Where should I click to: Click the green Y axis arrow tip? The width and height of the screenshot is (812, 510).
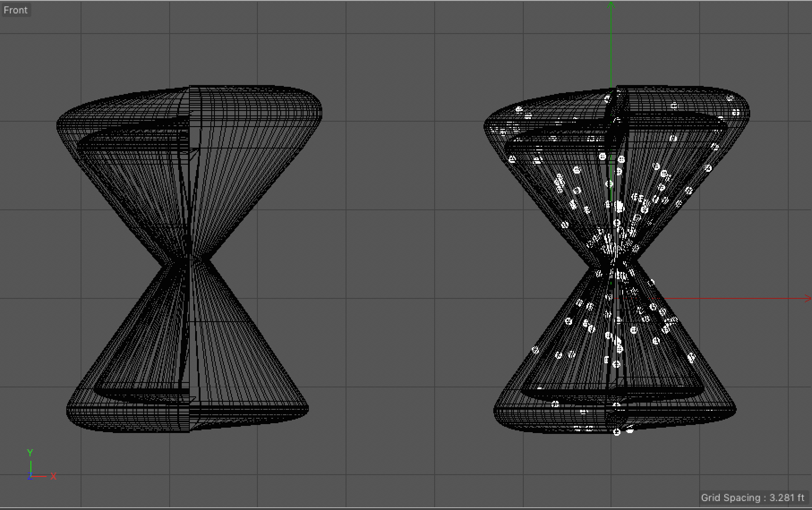(611, 4)
